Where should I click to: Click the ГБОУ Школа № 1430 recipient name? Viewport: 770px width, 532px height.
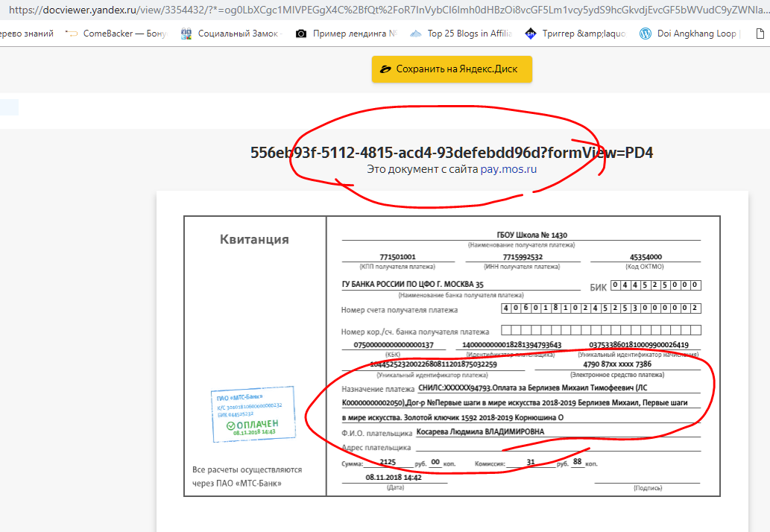coord(531,235)
